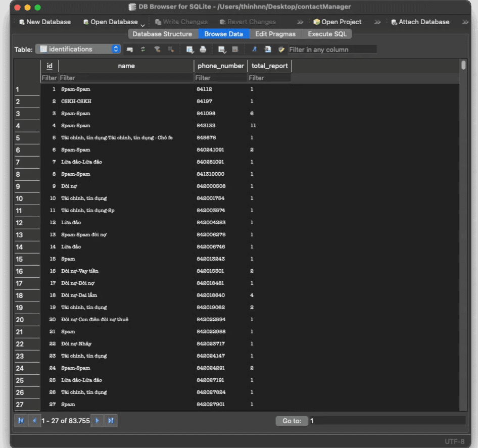Click the total_report column Filter field

[x=269, y=78]
